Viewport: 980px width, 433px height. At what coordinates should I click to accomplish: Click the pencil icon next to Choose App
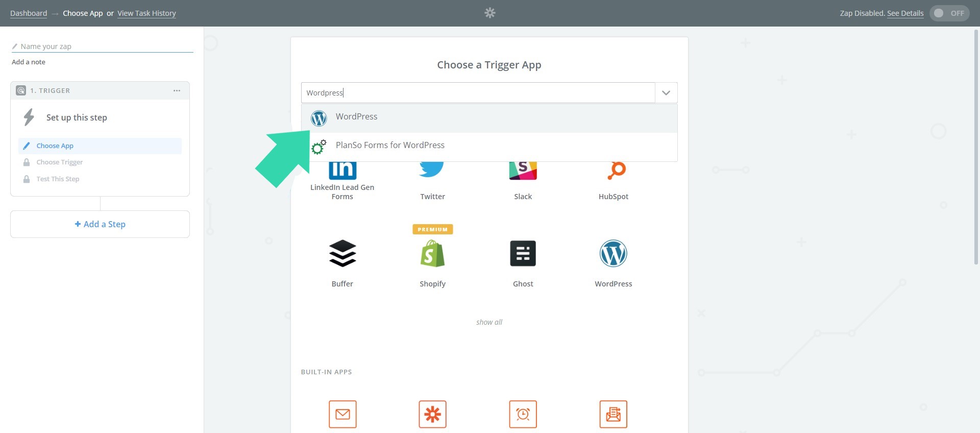pos(27,146)
